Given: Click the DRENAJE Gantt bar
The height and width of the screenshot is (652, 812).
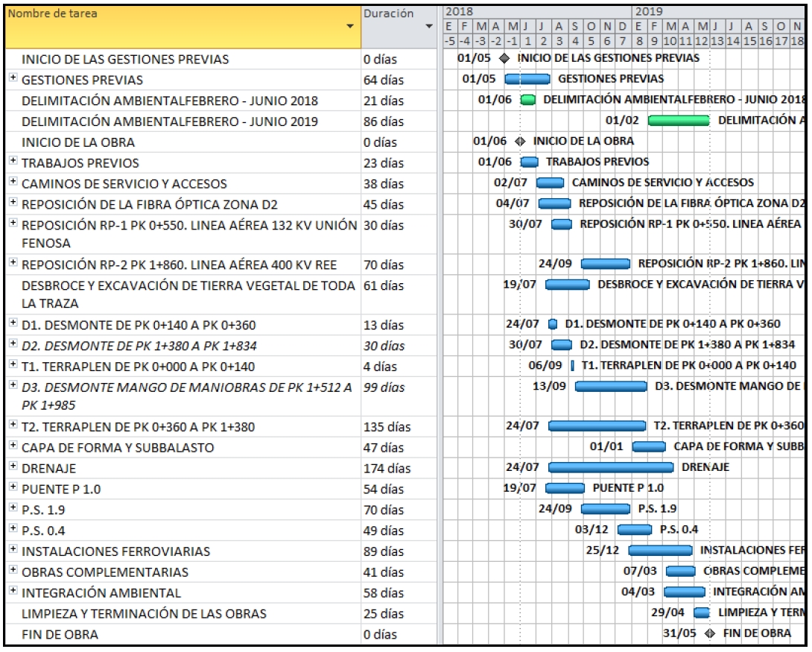Looking at the screenshot, I should [x=611, y=468].
